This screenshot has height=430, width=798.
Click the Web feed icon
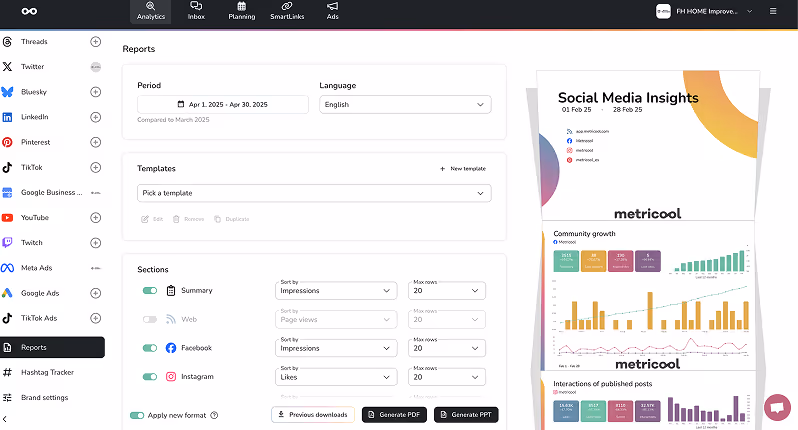point(171,320)
